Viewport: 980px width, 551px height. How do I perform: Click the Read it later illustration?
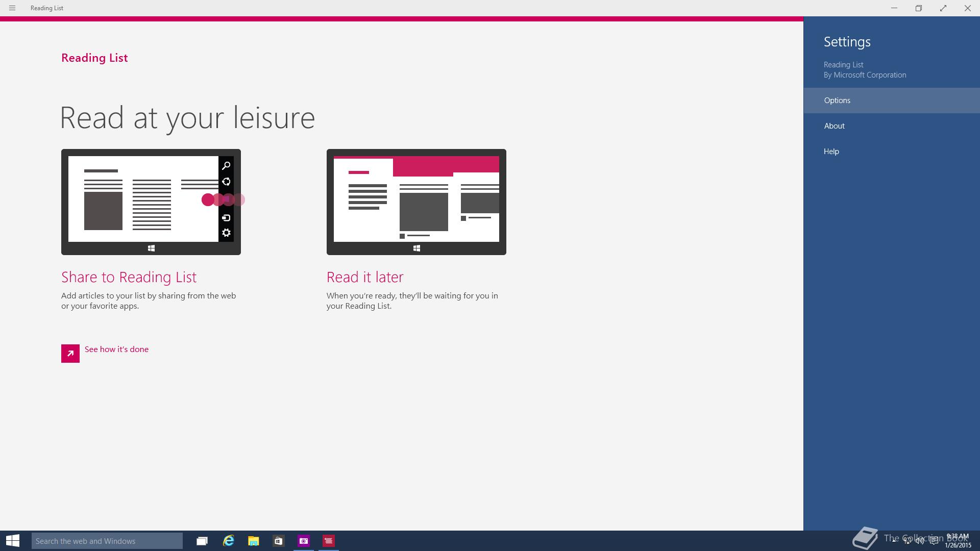tap(416, 202)
